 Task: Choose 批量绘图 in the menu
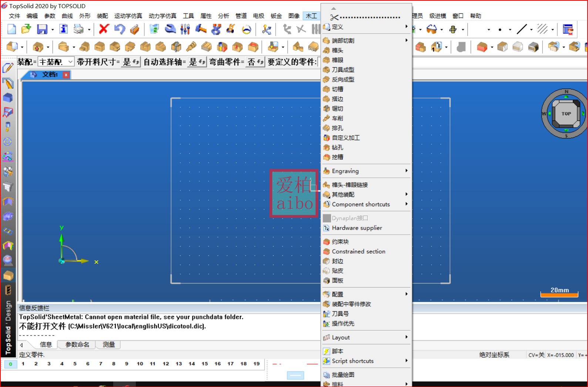point(366,375)
